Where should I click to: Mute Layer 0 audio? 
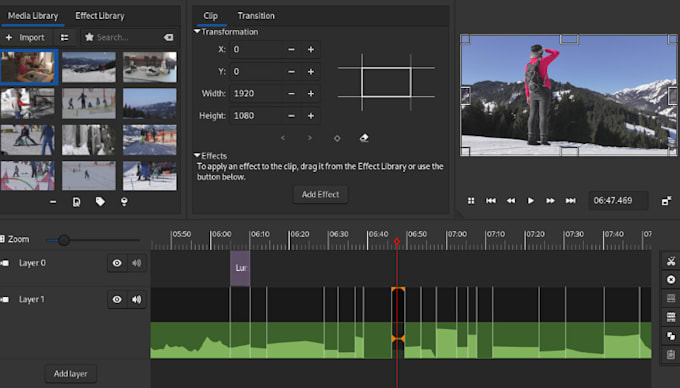pos(137,263)
